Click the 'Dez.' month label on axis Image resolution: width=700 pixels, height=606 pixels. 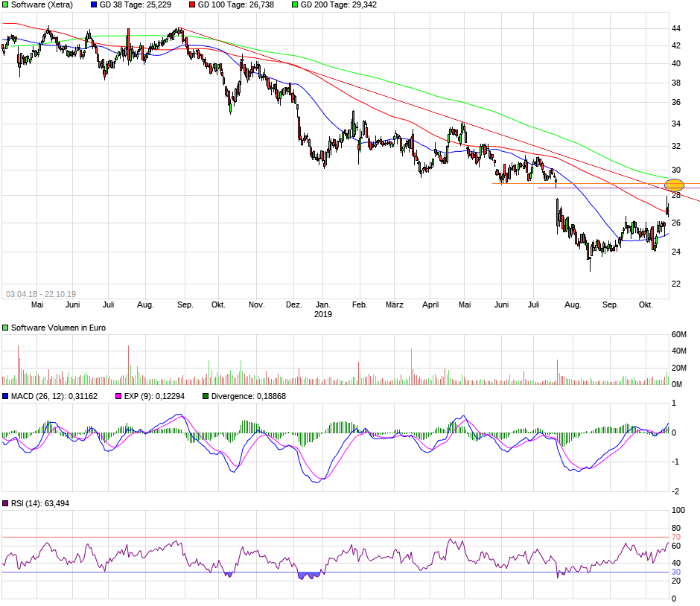pos(293,304)
